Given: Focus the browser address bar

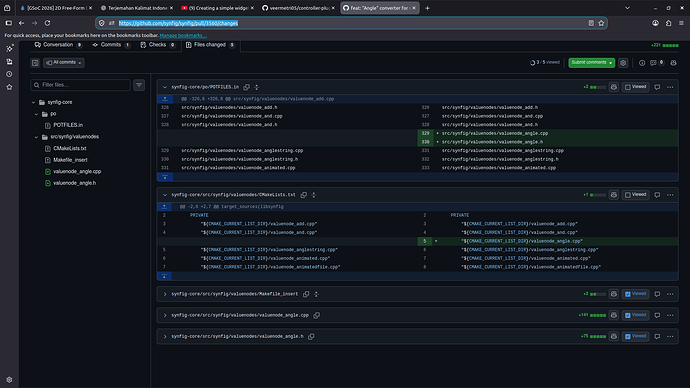Looking at the screenshot, I should 351,23.
